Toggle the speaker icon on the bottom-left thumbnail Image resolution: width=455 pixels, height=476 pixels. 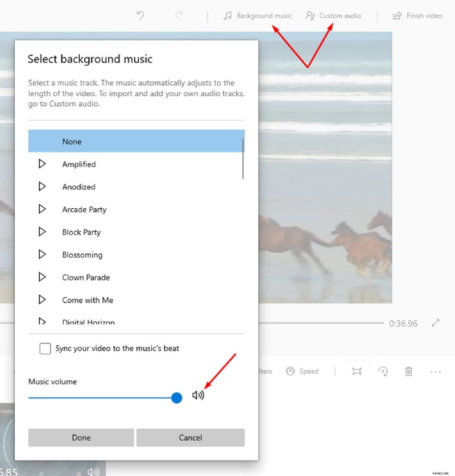pyautogui.click(x=93, y=472)
